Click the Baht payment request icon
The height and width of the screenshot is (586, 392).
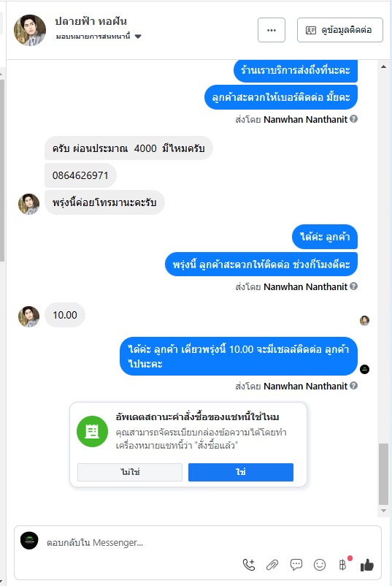point(342,564)
